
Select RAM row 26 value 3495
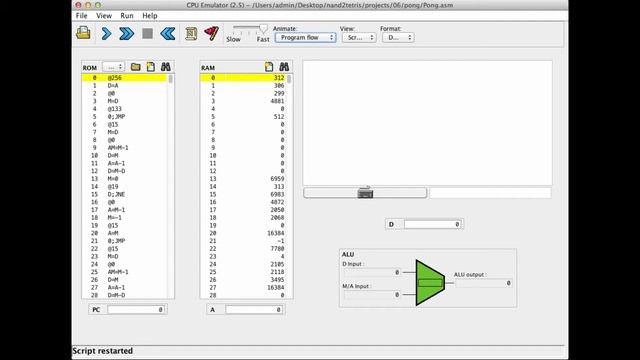coord(243,279)
